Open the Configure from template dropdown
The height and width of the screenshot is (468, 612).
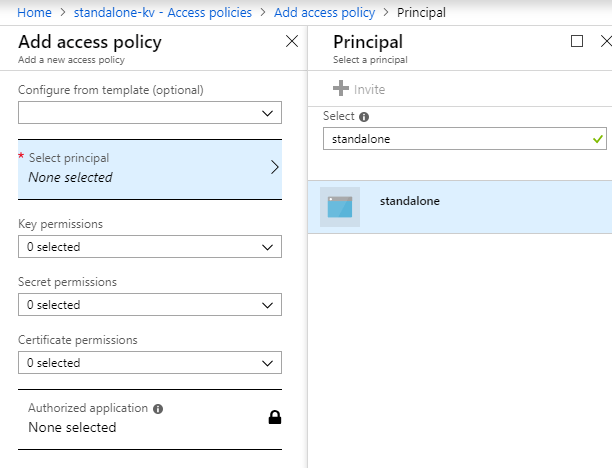(150, 114)
